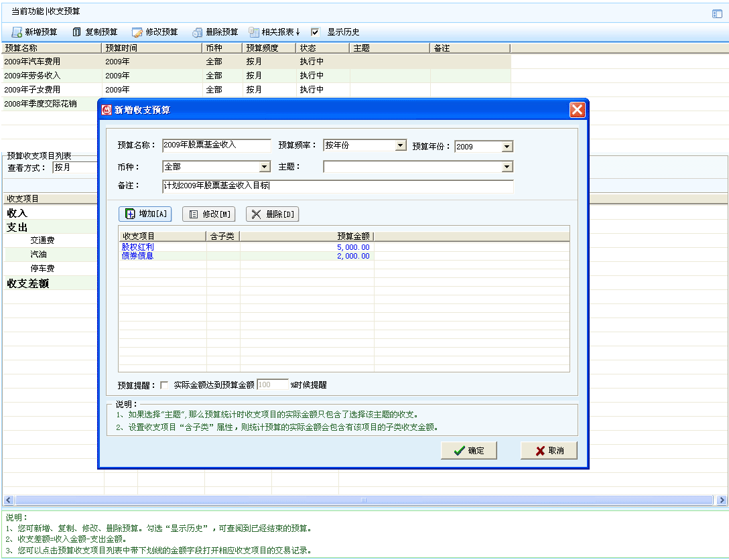Click the 新增预算 toolbar icon
The image size is (729, 560).
pyautogui.click(x=17, y=32)
